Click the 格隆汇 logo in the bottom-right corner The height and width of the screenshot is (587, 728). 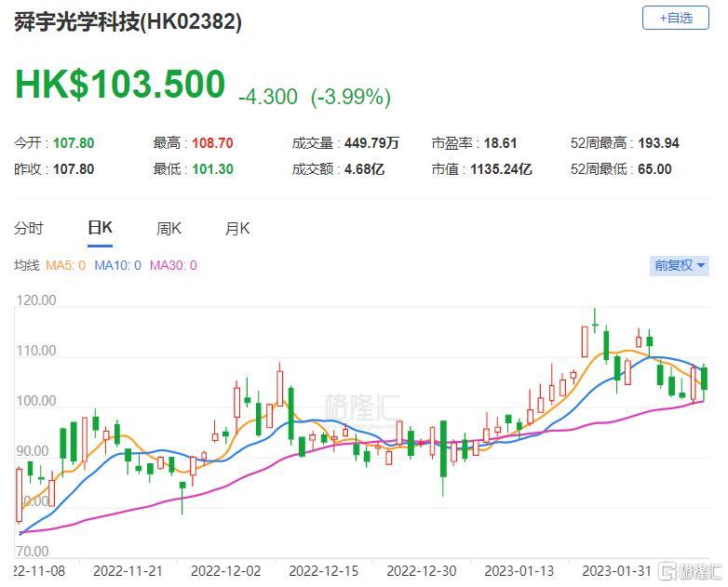click(684, 570)
